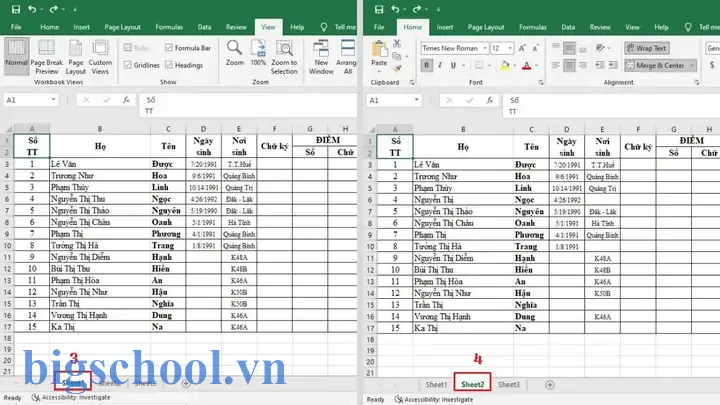Activate the Format Painter brush
The image size is (720, 405).
pos(397,68)
